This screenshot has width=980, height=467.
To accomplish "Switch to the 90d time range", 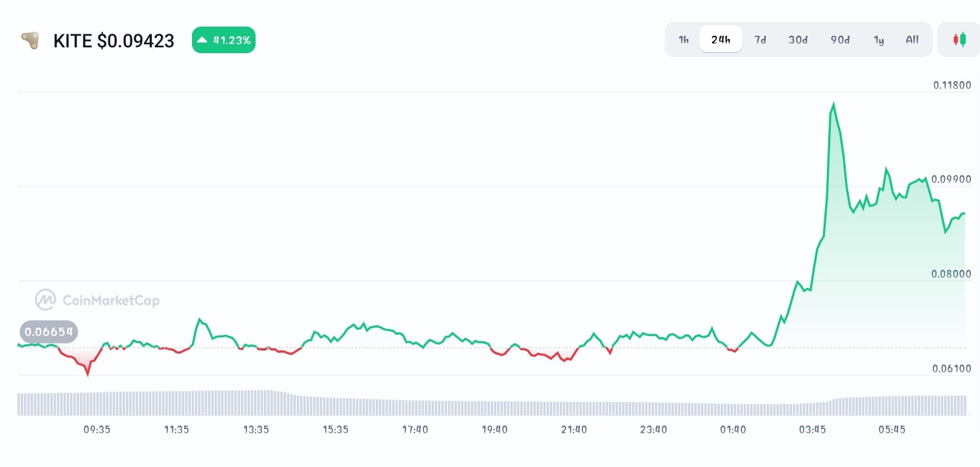I will pos(840,40).
